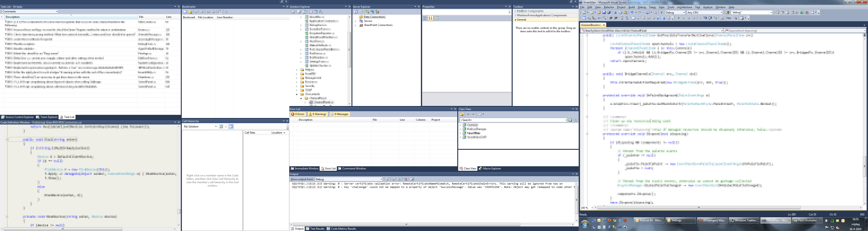Open the Comments dropdown in Task List
Viewport: 868px width, 231px height.
point(30,12)
